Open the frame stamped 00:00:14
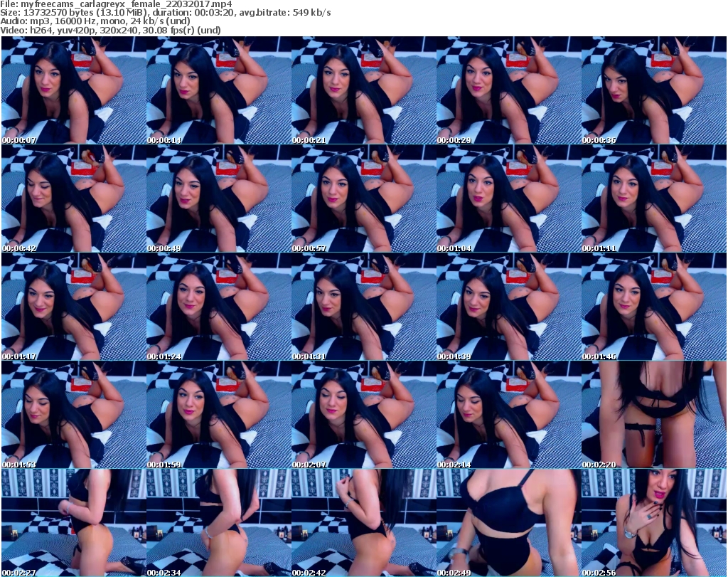728x577 pixels. tap(219, 90)
